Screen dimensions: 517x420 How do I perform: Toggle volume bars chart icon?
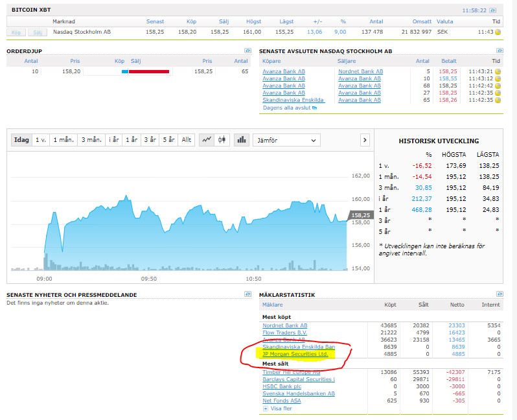click(242, 140)
